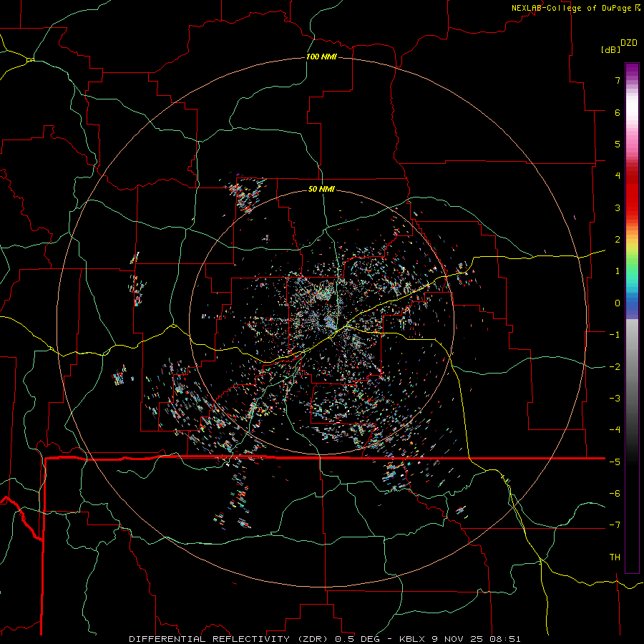Screen dimensions: 644x644
Task: Click the "DIFFERENTIAL REFLECTIVITY" caption text
Action: [x=209, y=639]
